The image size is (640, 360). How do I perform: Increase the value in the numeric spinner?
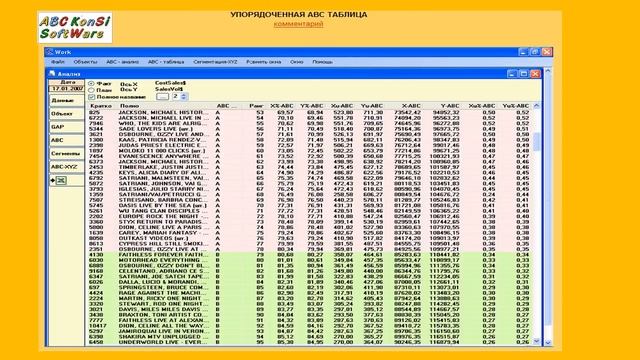click(x=184, y=95)
